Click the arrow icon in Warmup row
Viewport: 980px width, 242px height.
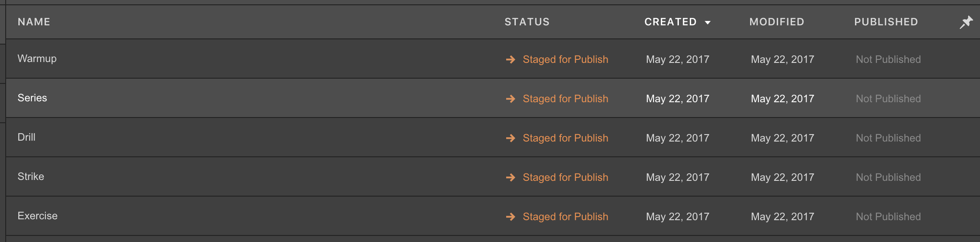[511, 59]
